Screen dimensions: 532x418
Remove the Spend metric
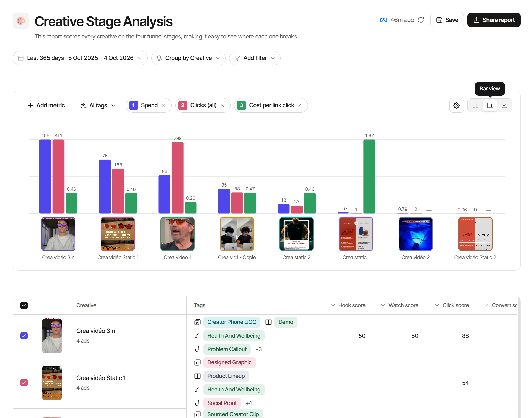[x=164, y=105]
